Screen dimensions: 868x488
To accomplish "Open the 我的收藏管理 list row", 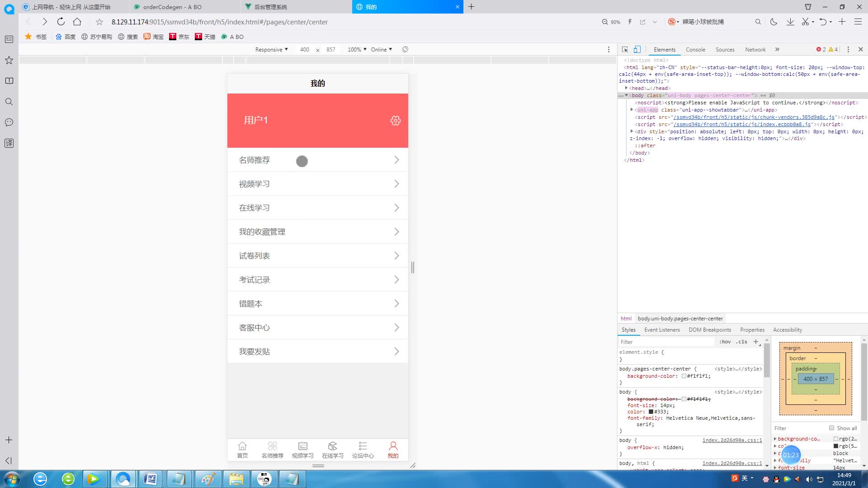I will (318, 232).
